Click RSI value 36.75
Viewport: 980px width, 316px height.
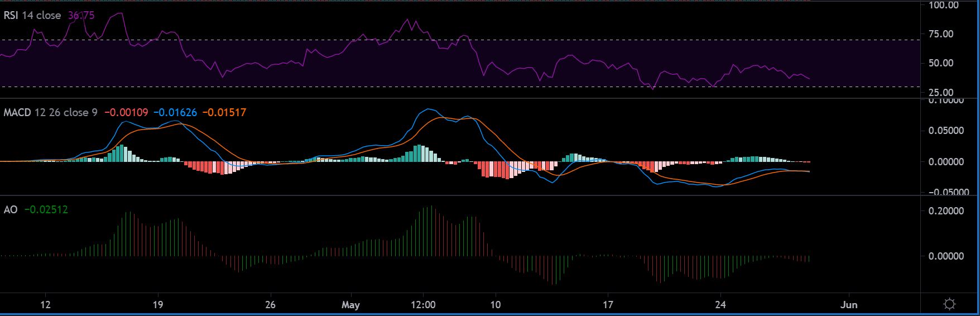[x=81, y=16]
